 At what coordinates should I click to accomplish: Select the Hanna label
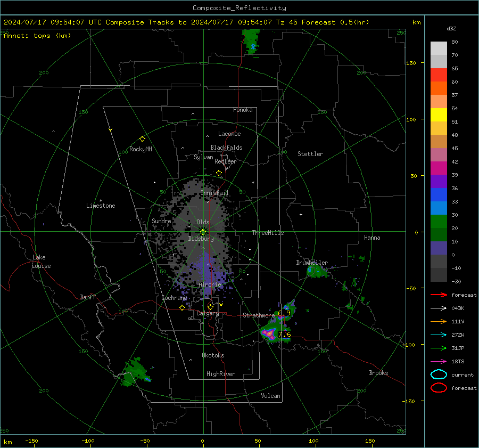point(372,238)
